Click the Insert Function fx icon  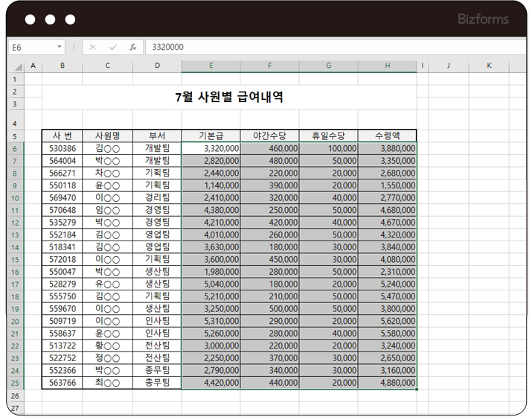[x=132, y=47]
